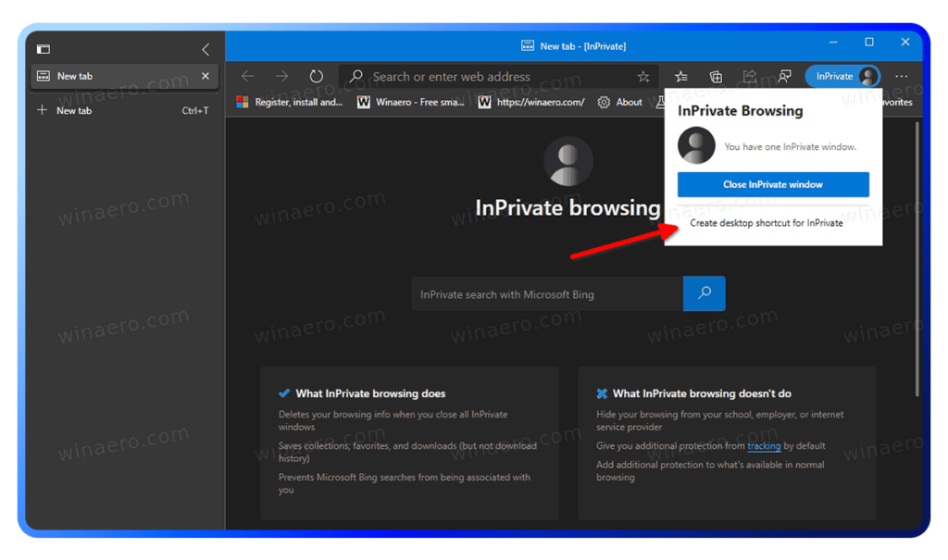Click the InPrivate profile button

[x=842, y=77]
